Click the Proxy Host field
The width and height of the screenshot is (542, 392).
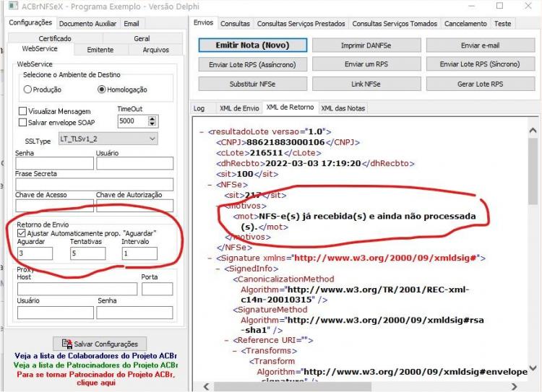click(x=77, y=289)
